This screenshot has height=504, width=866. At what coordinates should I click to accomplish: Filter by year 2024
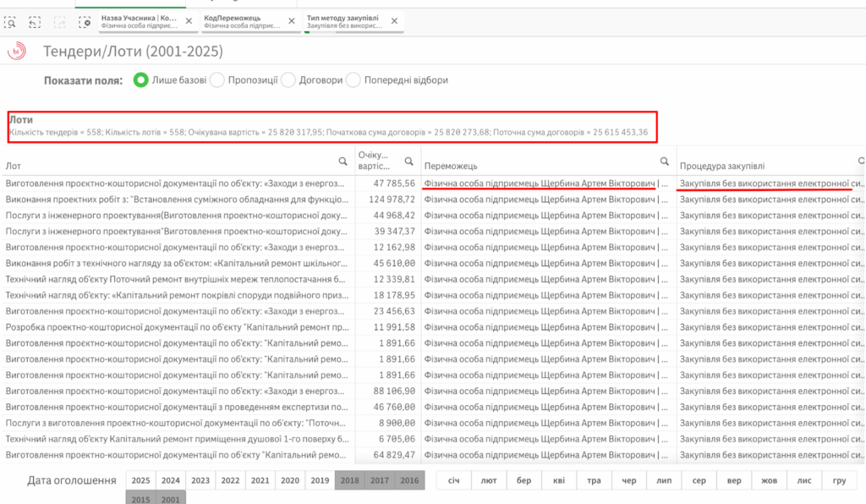pos(171,480)
